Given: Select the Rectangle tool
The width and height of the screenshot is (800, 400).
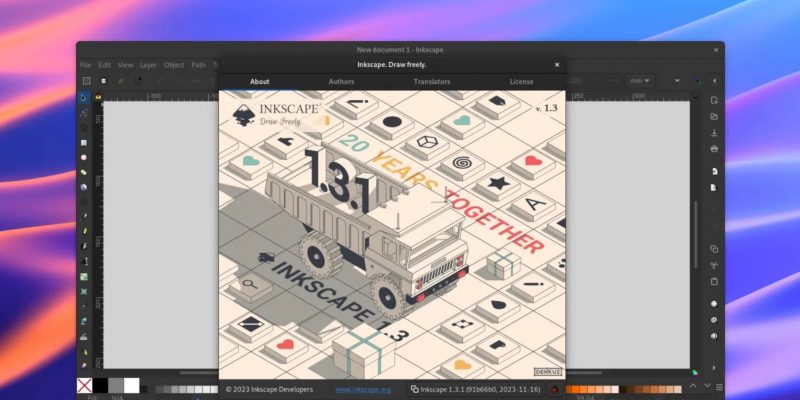Looking at the screenshot, I should 84,143.
